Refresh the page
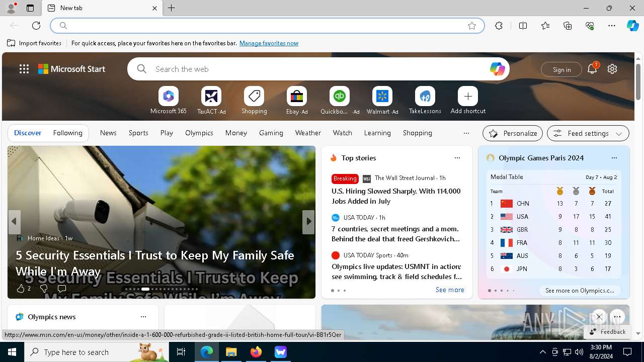The image size is (644, 362). pos(36,26)
